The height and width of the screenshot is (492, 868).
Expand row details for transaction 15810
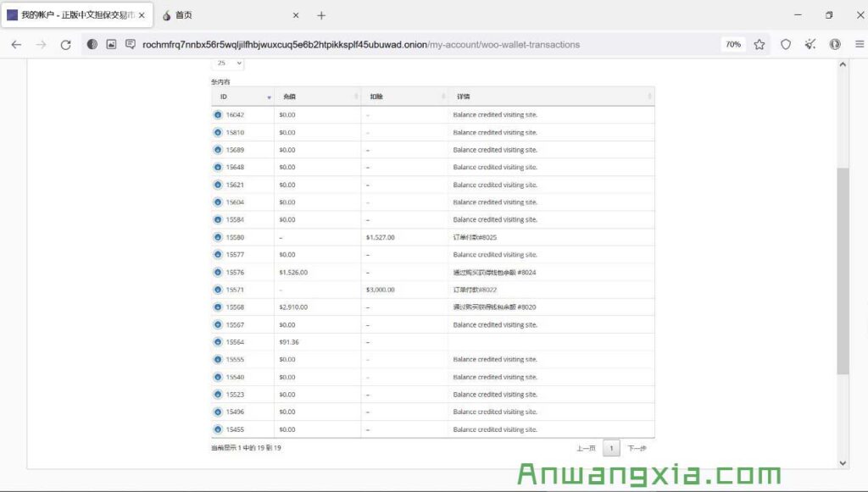pyautogui.click(x=218, y=133)
